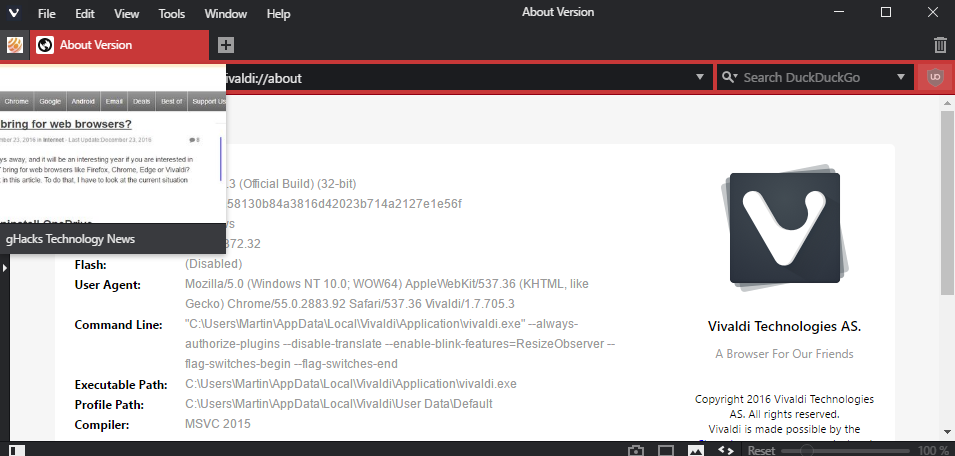Open the File menu
This screenshot has height=456, width=955.
46,13
